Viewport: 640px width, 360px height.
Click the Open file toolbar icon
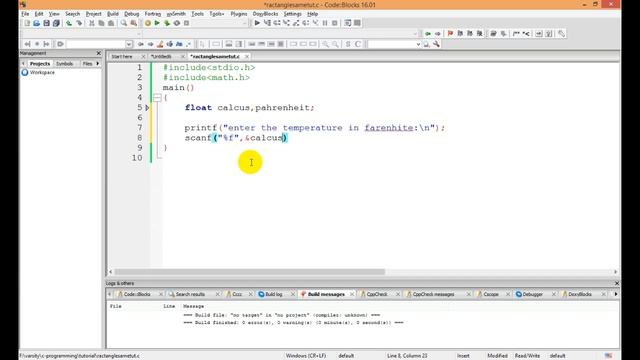pos(37,23)
